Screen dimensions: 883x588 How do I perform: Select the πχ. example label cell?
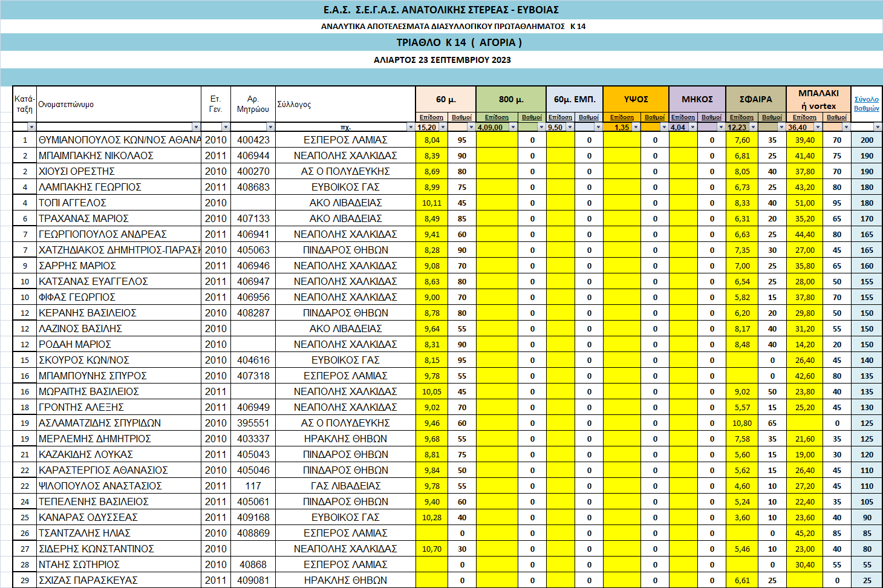point(345,127)
